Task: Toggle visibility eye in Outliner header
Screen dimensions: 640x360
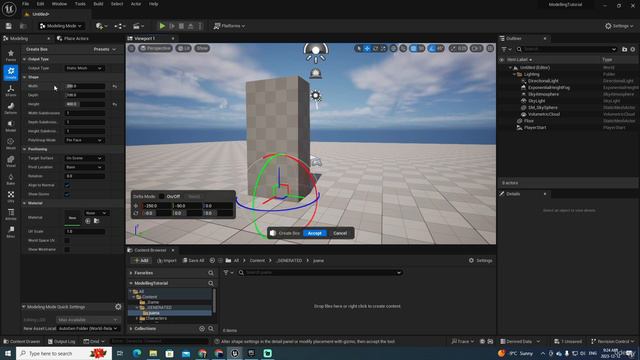Action: [502, 60]
